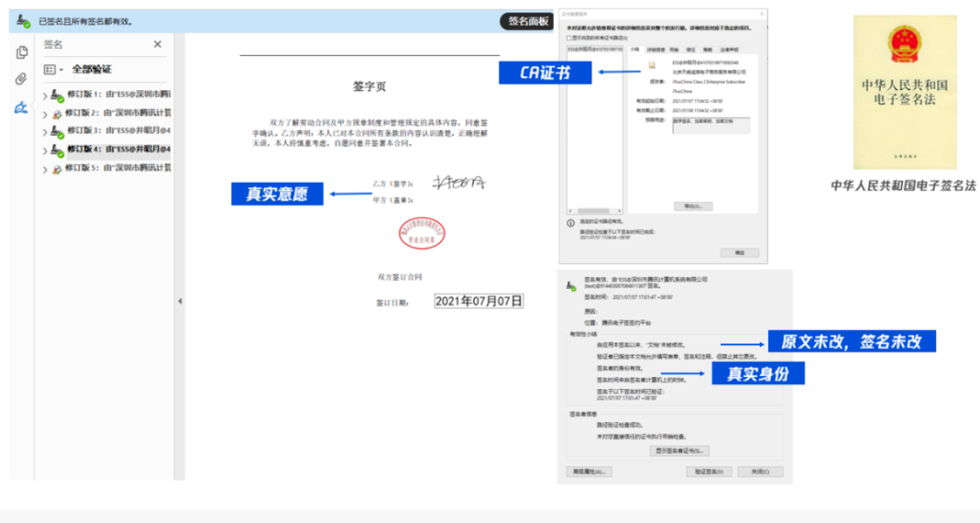Click the 电子签名法 book cover image
Viewport: 980px width, 523px height.
(904, 92)
